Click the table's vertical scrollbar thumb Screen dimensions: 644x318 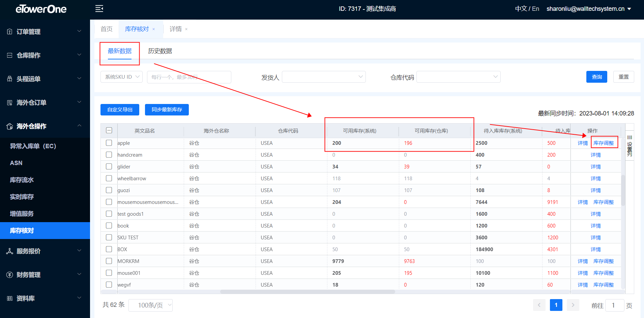click(x=623, y=190)
